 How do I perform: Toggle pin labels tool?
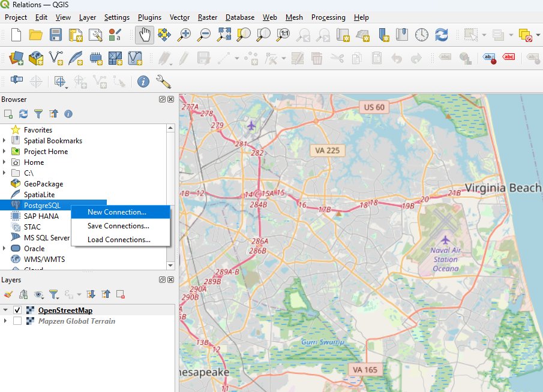click(489, 58)
